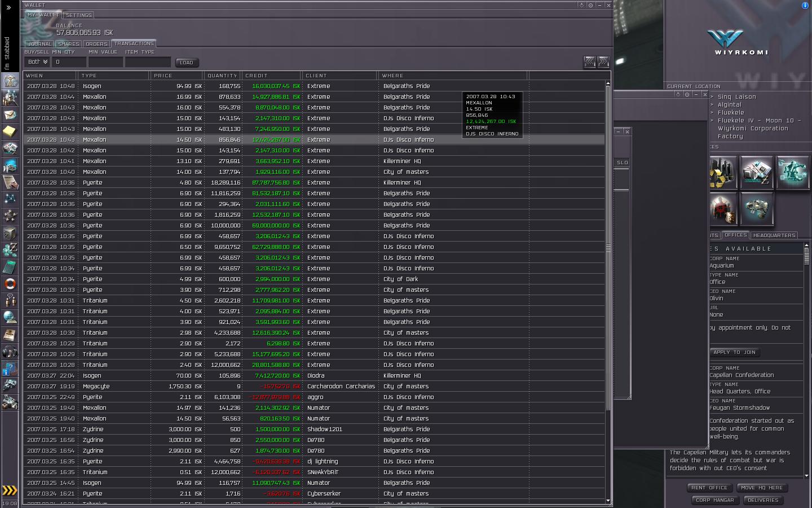Click the lifebuoy help icon in the sidebar
812x508 pixels.
10,284
